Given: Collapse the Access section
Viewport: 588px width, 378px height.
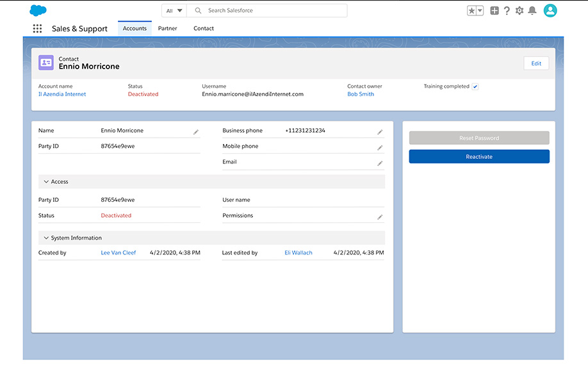Looking at the screenshot, I should click(45, 181).
